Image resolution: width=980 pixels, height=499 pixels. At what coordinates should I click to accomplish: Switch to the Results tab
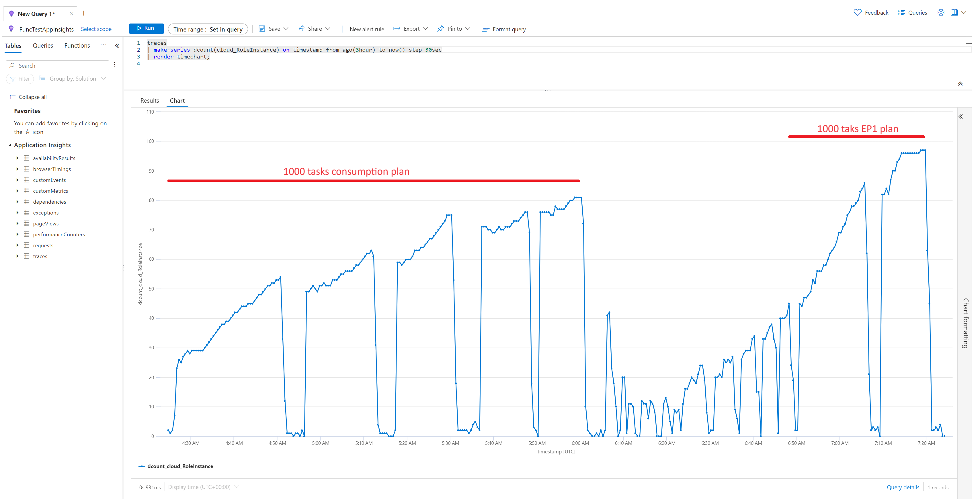coord(149,100)
